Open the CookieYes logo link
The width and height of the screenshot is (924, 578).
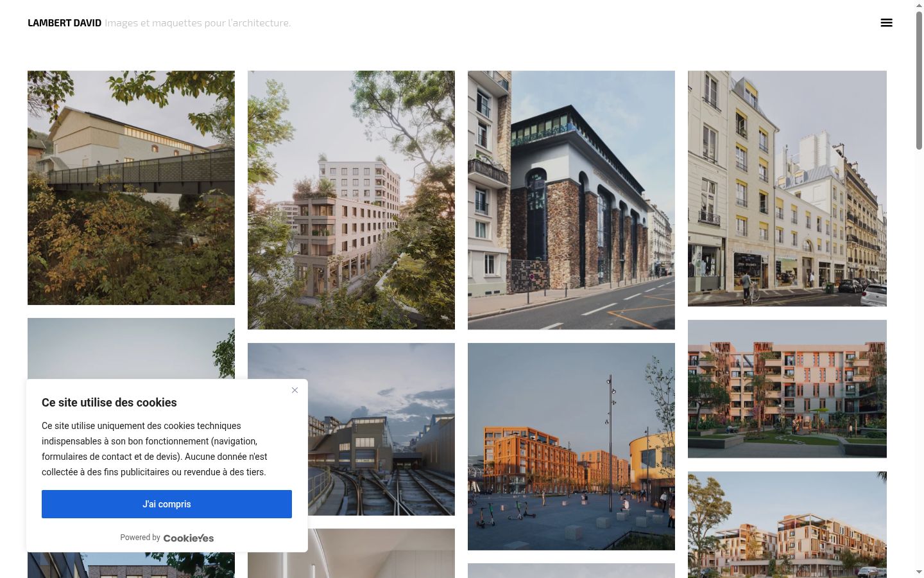[189, 538]
